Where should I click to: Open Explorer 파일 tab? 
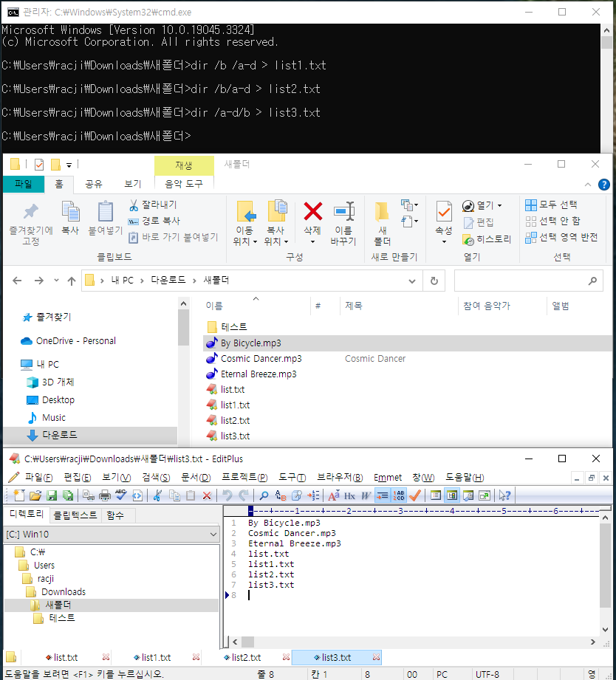(x=24, y=184)
